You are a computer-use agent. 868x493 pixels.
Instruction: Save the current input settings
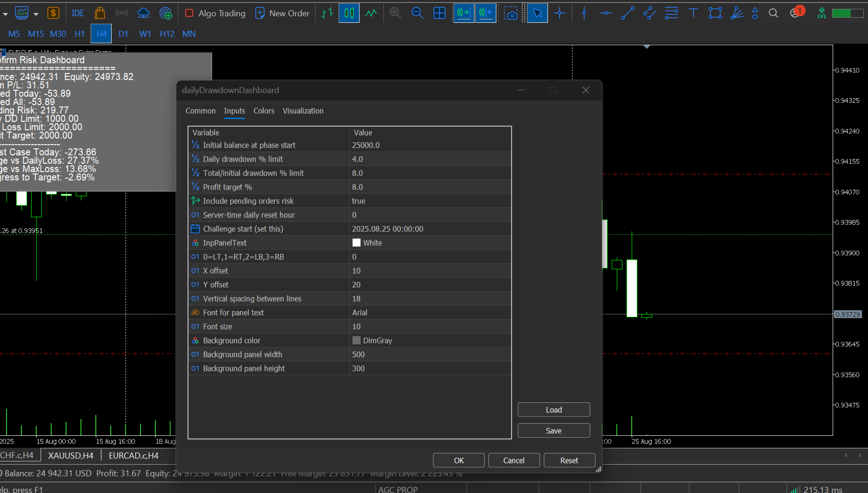[554, 431]
